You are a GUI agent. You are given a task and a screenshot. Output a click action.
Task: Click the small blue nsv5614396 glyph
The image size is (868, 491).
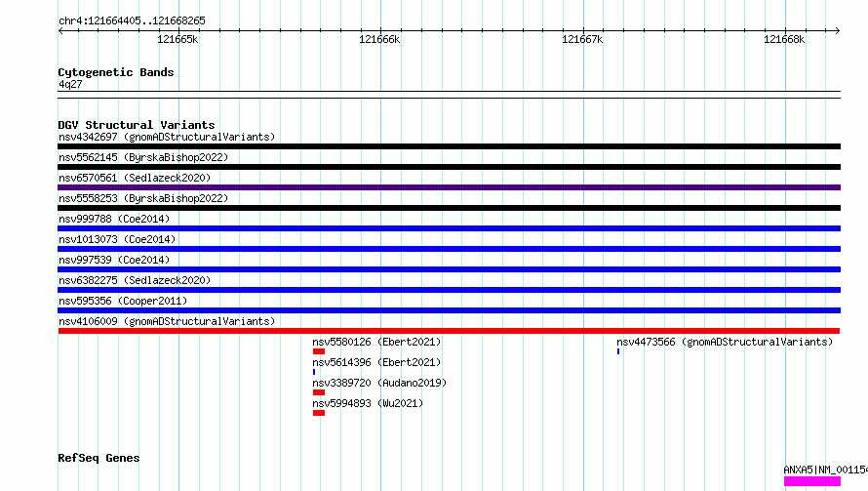(x=314, y=373)
